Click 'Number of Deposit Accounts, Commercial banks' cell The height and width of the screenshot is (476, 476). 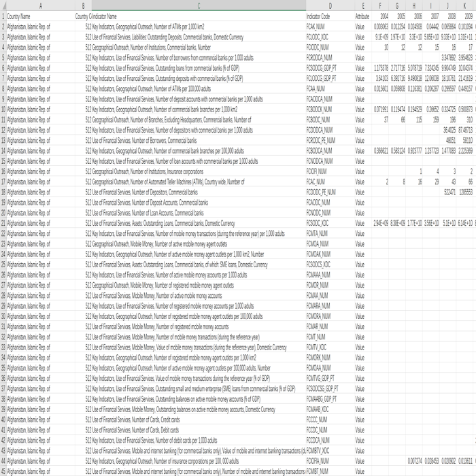(x=199, y=203)
